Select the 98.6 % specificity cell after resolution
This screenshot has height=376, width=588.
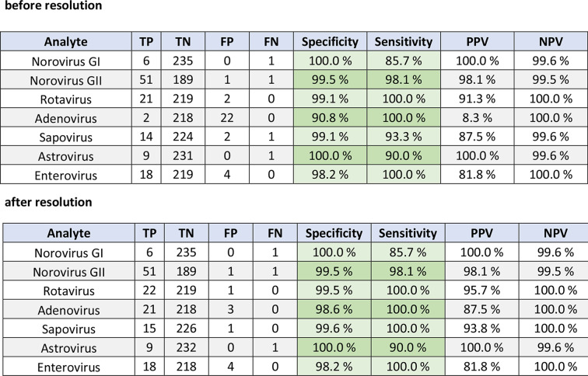(334, 309)
